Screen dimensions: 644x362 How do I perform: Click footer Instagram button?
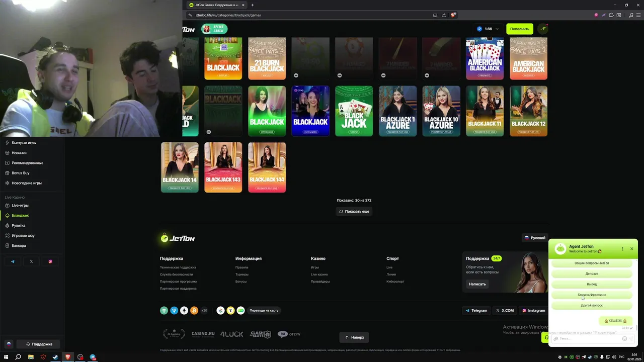[x=533, y=311]
